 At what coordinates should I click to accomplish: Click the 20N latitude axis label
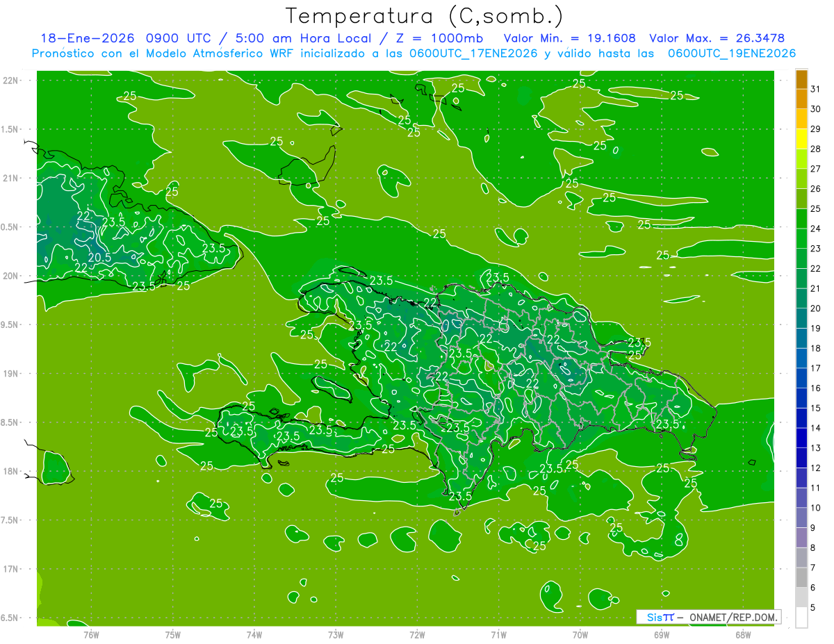coord(10,276)
